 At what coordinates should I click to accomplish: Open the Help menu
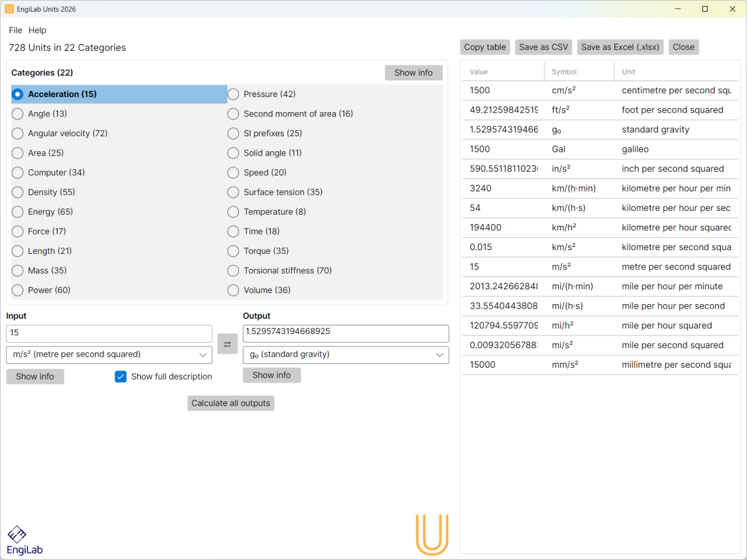(x=37, y=30)
